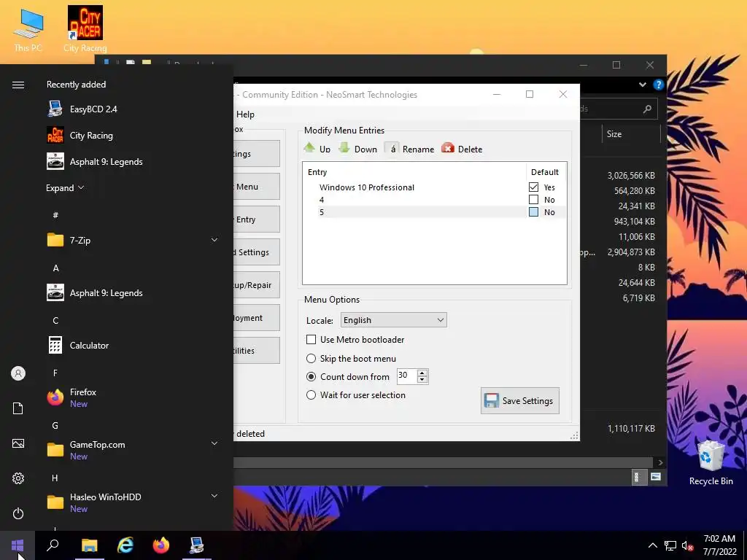Click search magnifier in Explorer search box
The image size is (747, 560).
tap(647, 109)
